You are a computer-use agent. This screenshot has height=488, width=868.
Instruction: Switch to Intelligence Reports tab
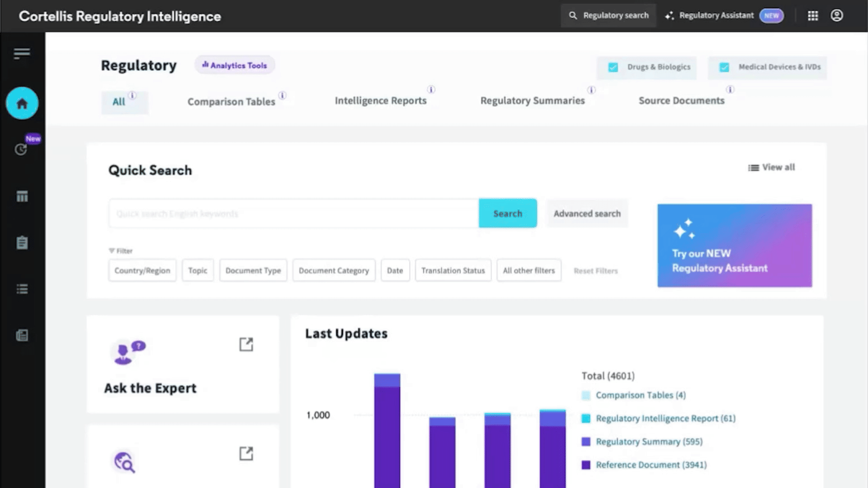pos(381,101)
